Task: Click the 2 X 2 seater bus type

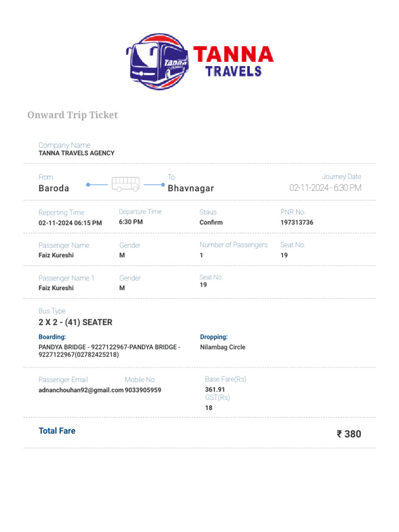Action: pos(75,322)
